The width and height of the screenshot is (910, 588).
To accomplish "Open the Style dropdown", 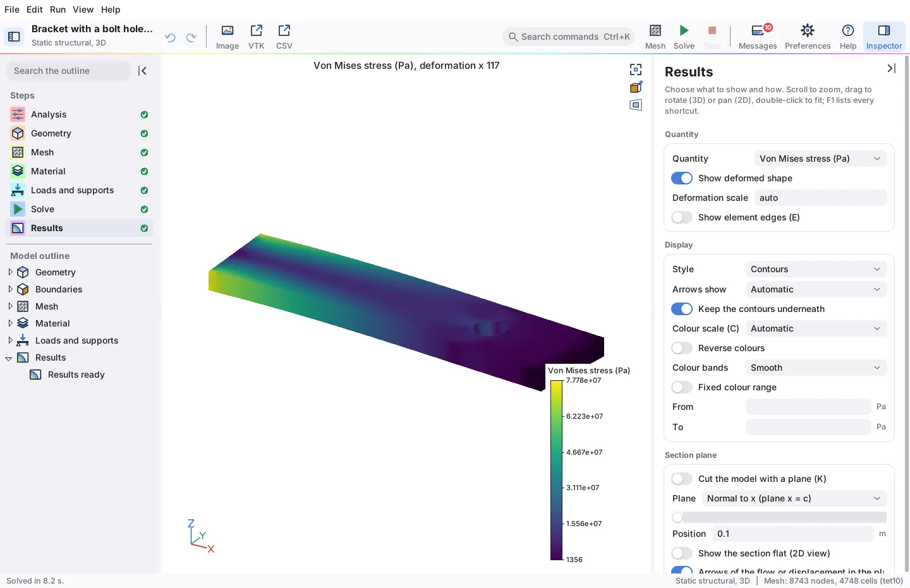I will (x=816, y=269).
